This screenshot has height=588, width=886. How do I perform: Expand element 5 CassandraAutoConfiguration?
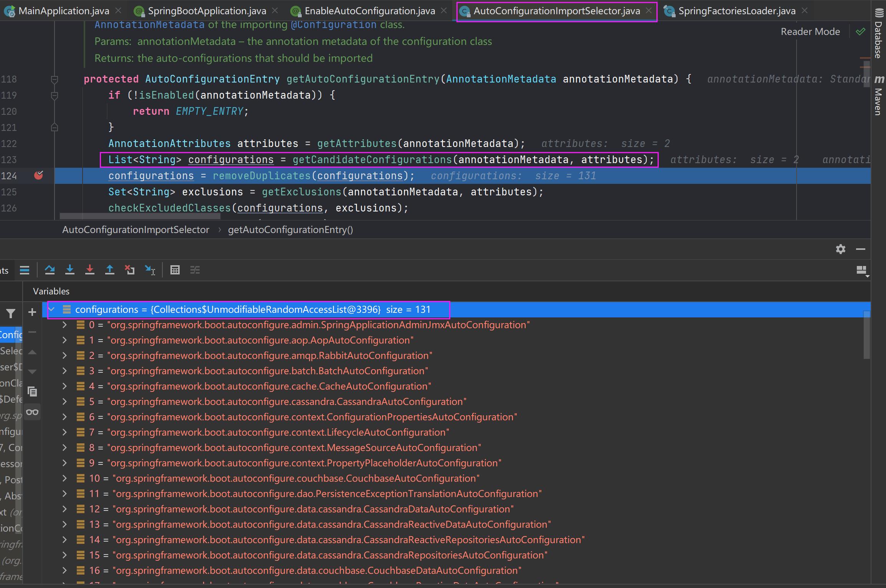tap(64, 401)
